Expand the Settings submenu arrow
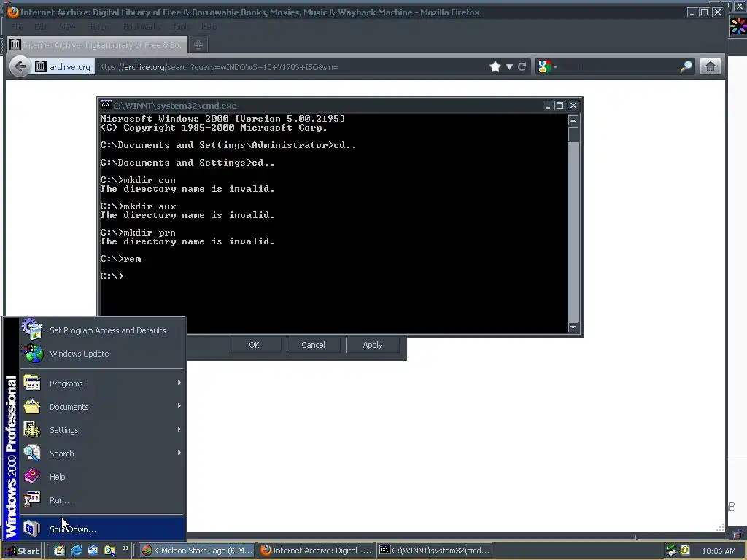Image resolution: width=747 pixels, height=560 pixels. [x=179, y=429]
